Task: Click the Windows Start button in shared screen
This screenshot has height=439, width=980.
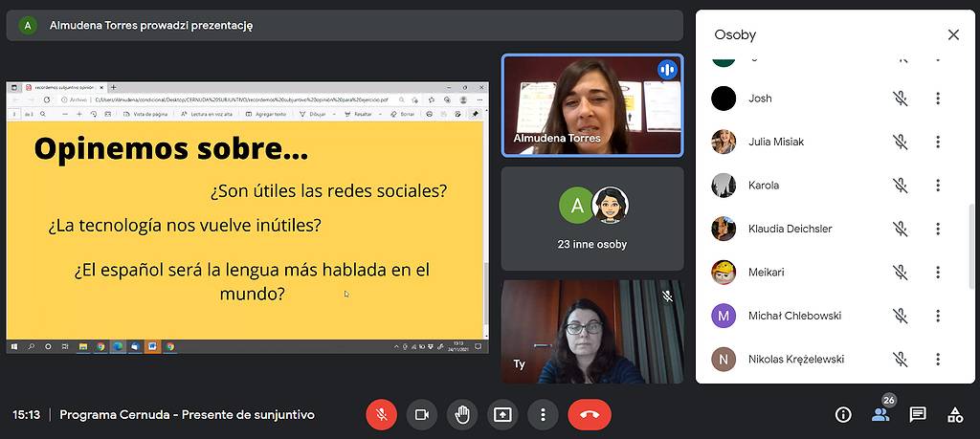Action: (13, 346)
